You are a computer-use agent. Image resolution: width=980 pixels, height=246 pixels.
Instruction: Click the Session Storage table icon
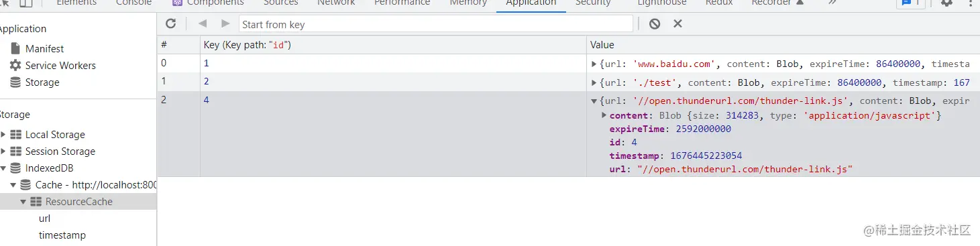tap(15, 151)
